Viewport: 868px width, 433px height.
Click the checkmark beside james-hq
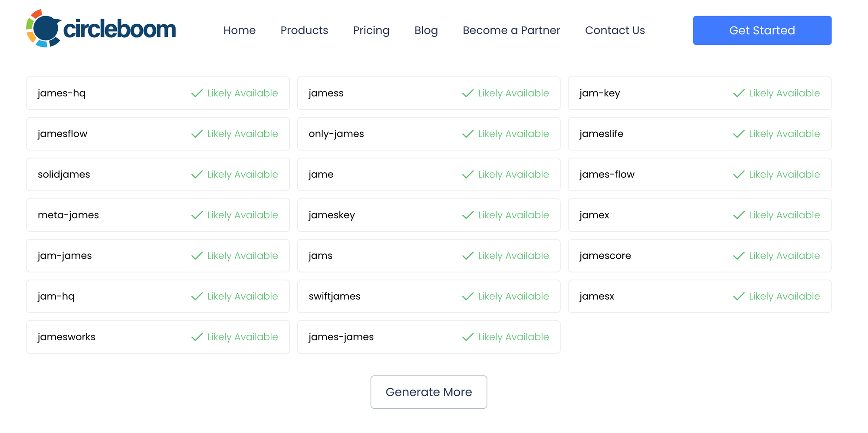pyautogui.click(x=196, y=93)
